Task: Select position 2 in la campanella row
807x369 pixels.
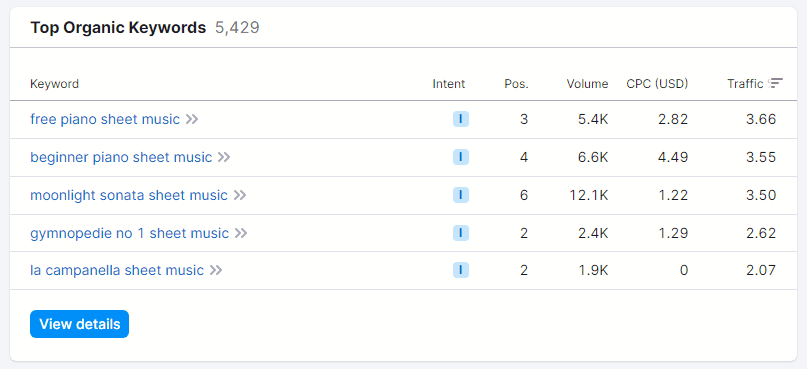Action: (524, 270)
